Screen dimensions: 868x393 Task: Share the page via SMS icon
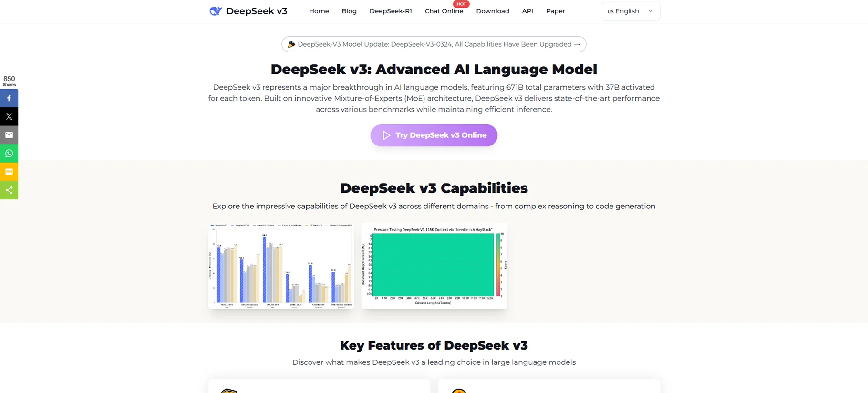9,172
